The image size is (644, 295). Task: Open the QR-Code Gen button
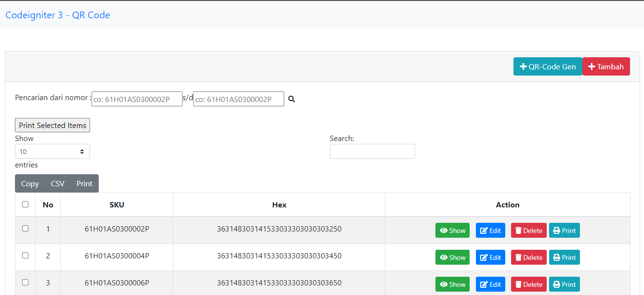(x=548, y=67)
